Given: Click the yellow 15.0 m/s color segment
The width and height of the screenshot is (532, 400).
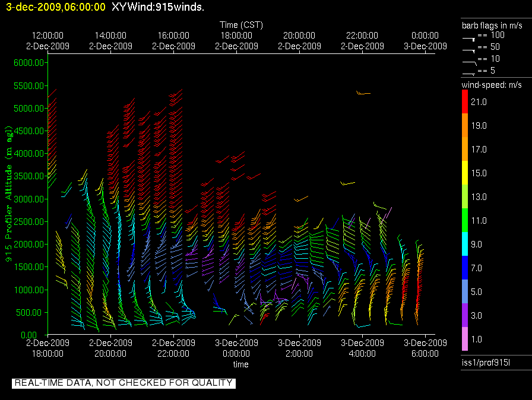Looking at the screenshot, I should [x=465, y=173].
